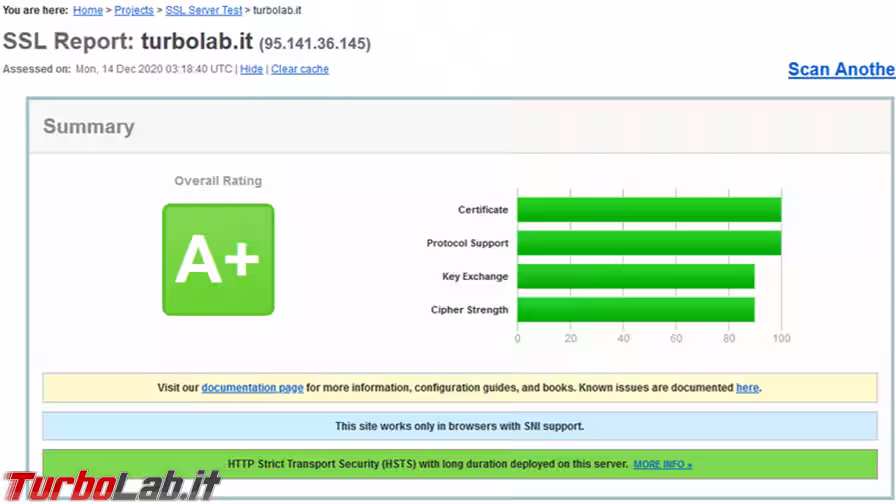896x504 pixels.
Task: Click the Key Exchange score bar
Action: click(636, 277)
